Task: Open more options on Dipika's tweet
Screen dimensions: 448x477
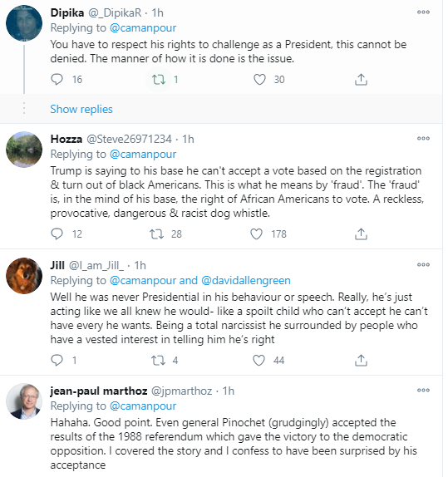Action: coord(423,12)
